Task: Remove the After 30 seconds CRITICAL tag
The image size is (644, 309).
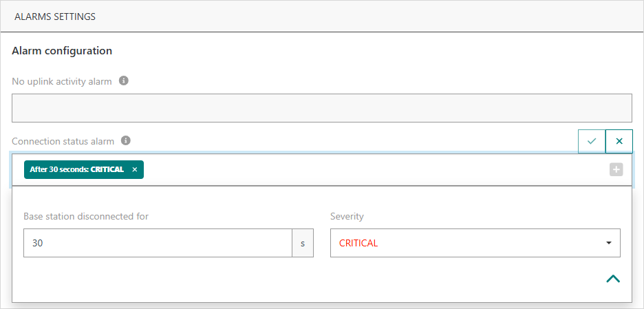Action: pyautogui.click(x=135, y=169)
